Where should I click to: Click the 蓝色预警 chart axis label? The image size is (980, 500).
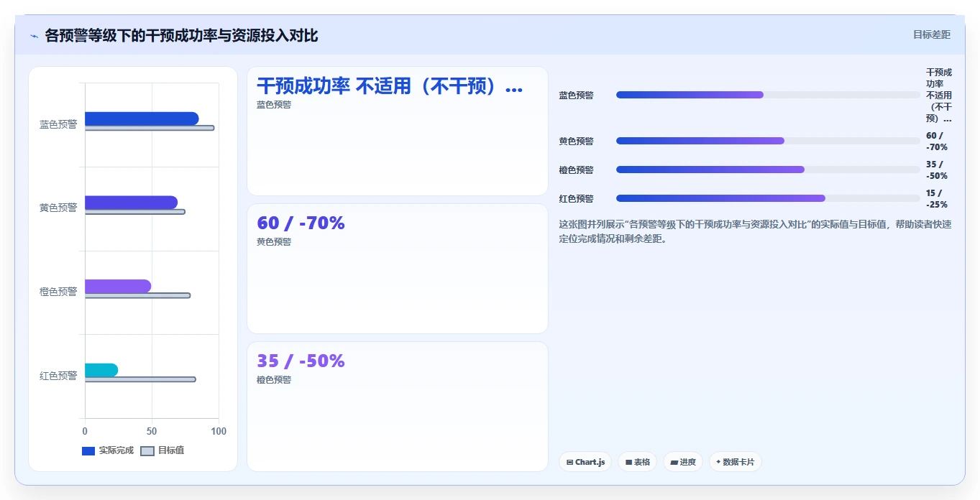tap(58, 124)
